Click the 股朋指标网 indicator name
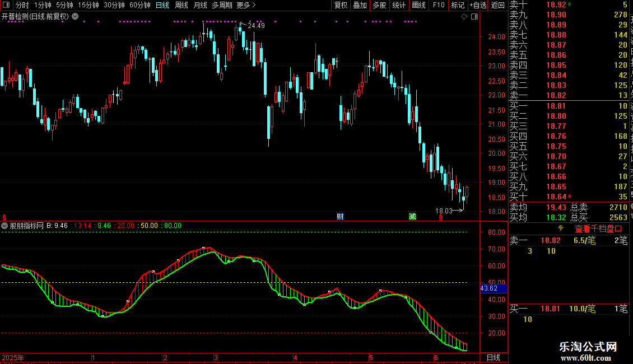 pos(27,226)
